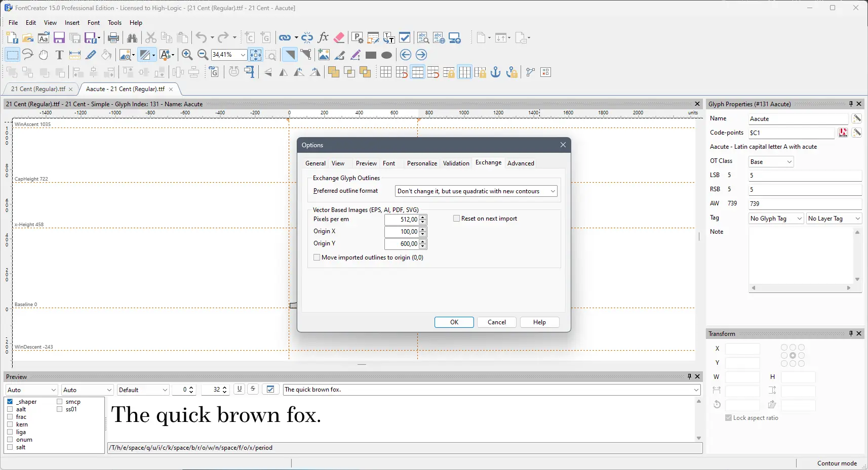The height and width of the screenshot is (470, 868).
Task: Click the Insert ellipse contour icon
Action: coord(387,55)
